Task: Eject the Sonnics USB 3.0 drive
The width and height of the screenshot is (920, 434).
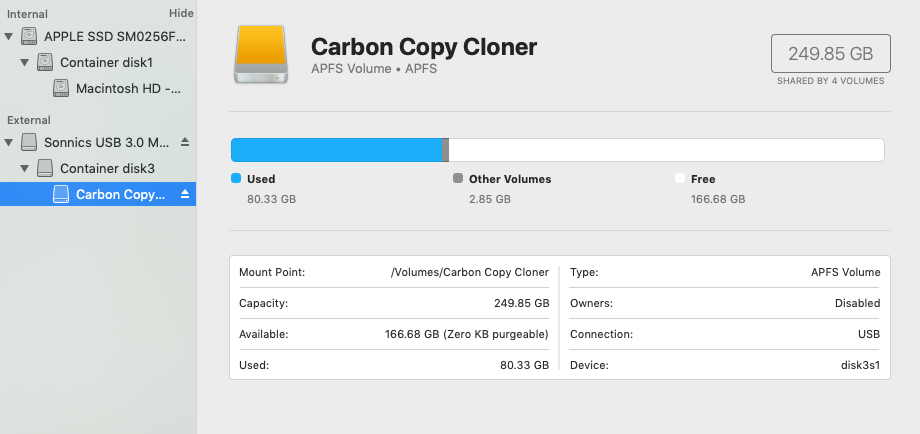Action: [184, 142]
